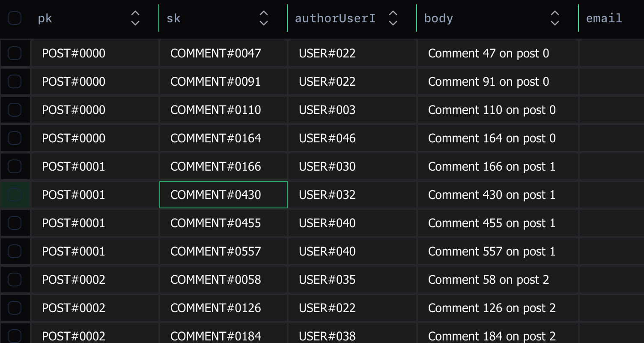Viewport: 644px width, 343px height.
Task: Click the body cell 'Comment 126 on post 2'
Action: pos(498,308)
